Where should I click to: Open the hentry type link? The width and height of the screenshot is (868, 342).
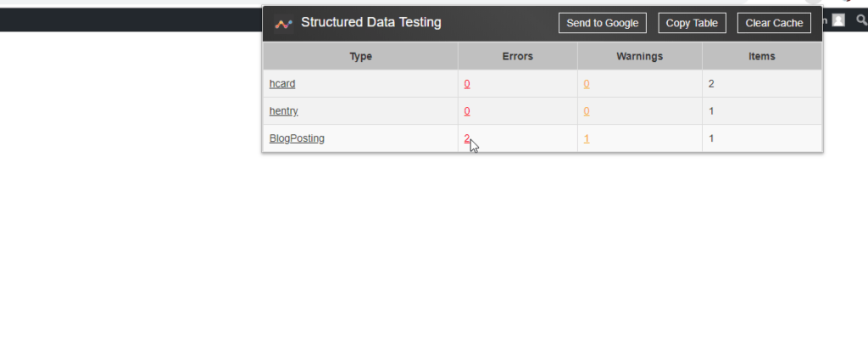(x=284, y=111)
